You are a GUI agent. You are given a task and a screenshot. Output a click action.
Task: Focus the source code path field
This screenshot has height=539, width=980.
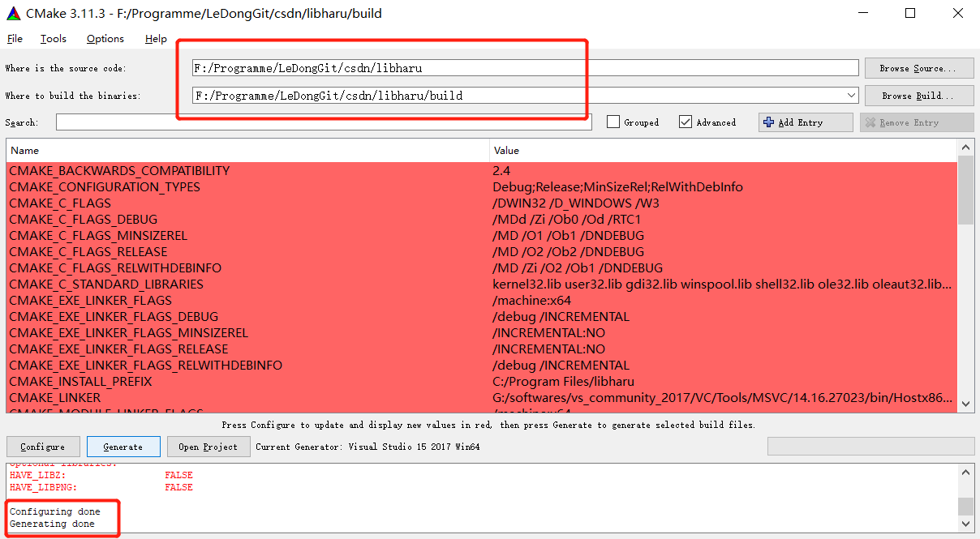pos(525,68)
